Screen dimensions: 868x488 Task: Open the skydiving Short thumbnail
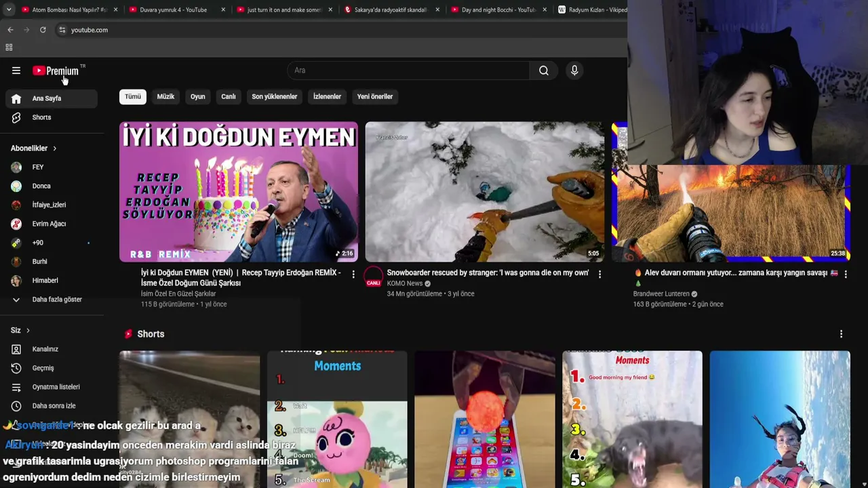pyautogui.click(x=780, y=420)
